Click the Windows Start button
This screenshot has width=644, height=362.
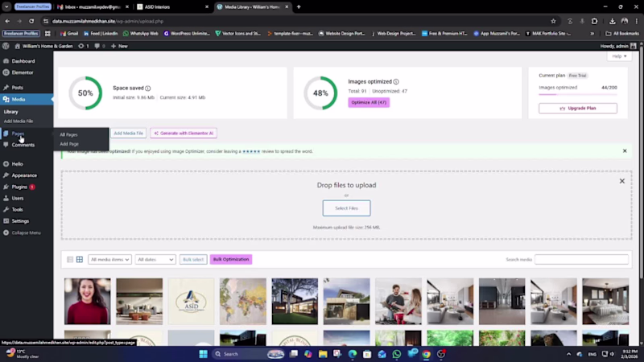(x=204, y=354)
